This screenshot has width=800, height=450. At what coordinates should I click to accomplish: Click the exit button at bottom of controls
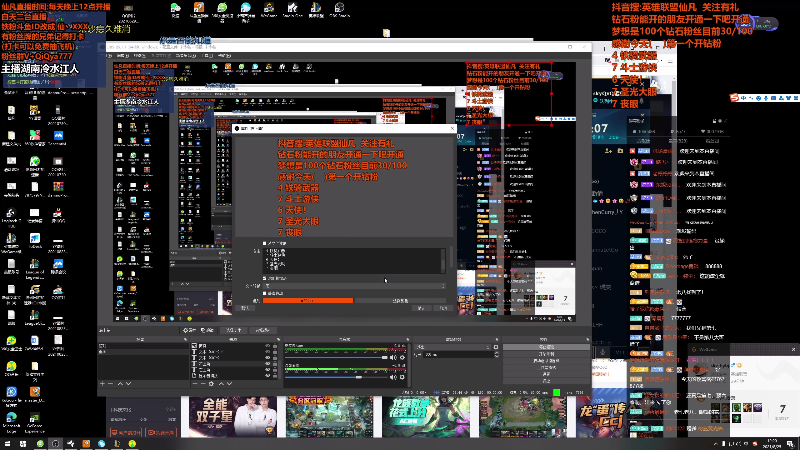pos(546,381)
